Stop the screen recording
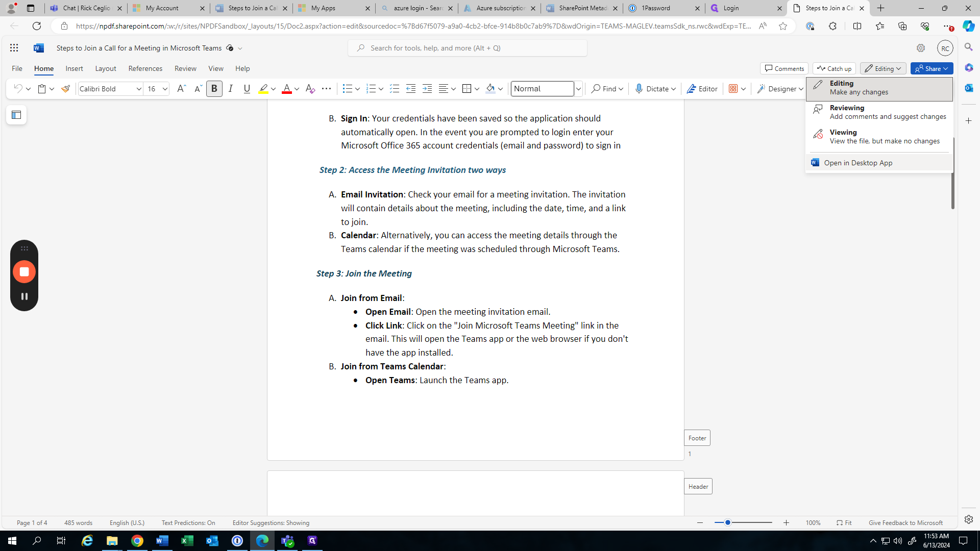 click(x=24, y=272)
